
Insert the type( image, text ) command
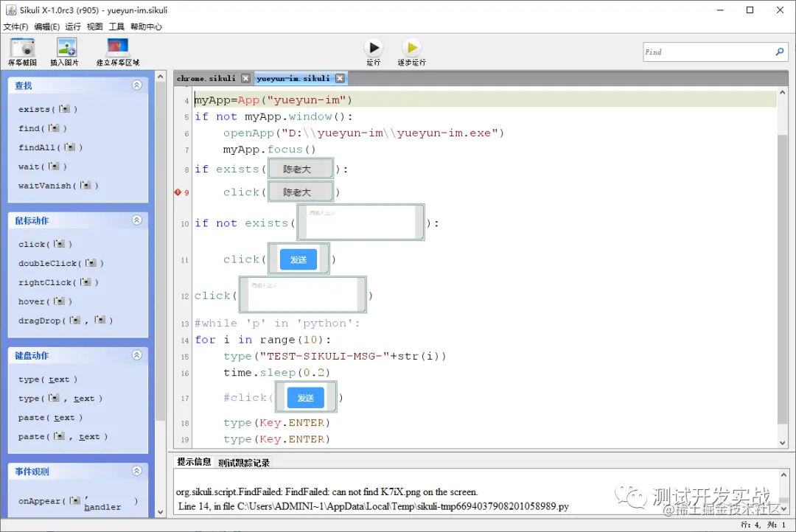60,399
